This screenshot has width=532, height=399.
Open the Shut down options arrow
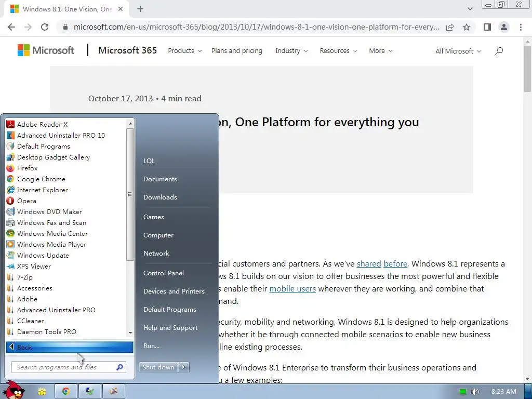coord(183,367)
